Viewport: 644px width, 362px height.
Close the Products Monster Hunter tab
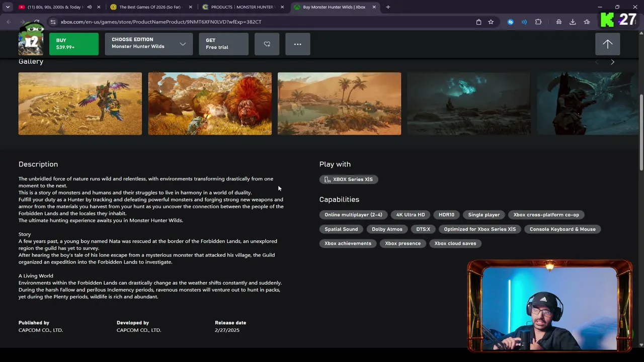tap(282, 7)
